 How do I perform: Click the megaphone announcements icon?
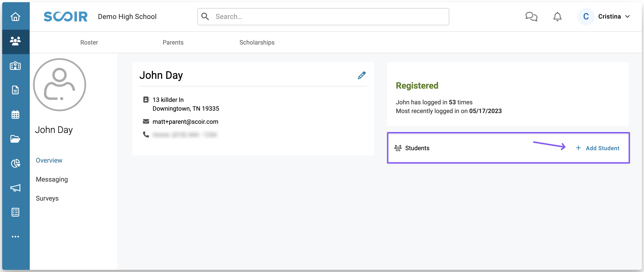tap(15, 188)
